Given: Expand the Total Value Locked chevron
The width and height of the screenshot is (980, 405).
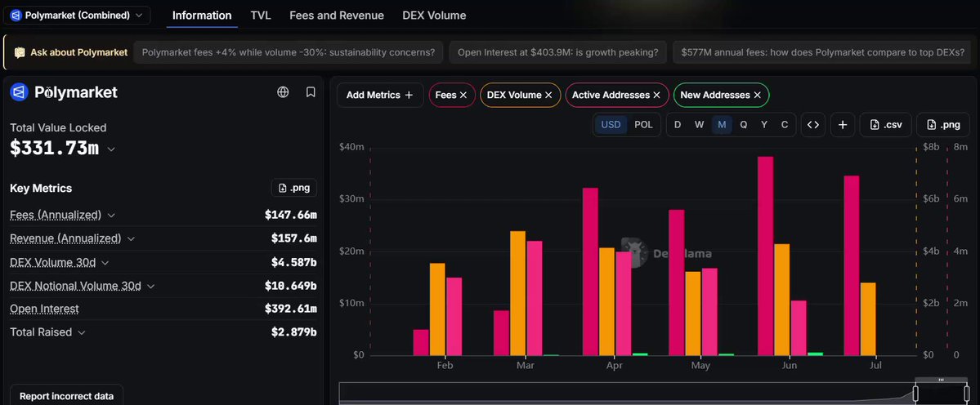Looking at the screenshot, I should pyautogui.click(x=111, y=149).
